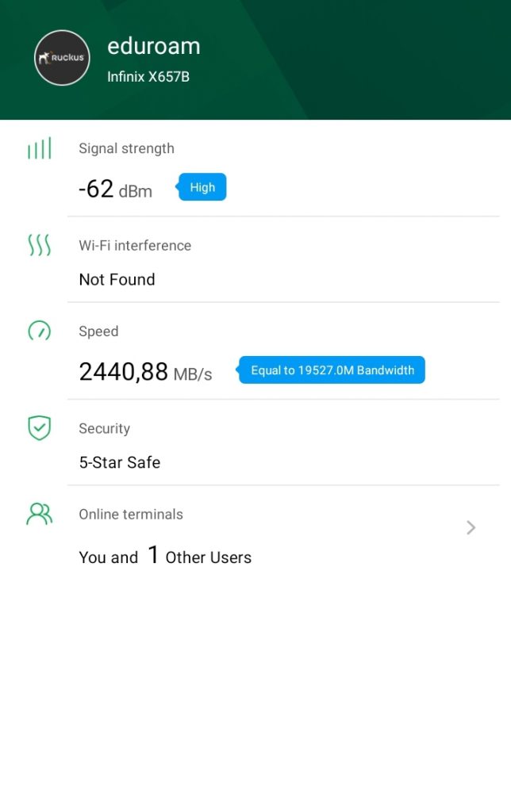
Task: Click the blue High signal badge
Action: (202, 187)
